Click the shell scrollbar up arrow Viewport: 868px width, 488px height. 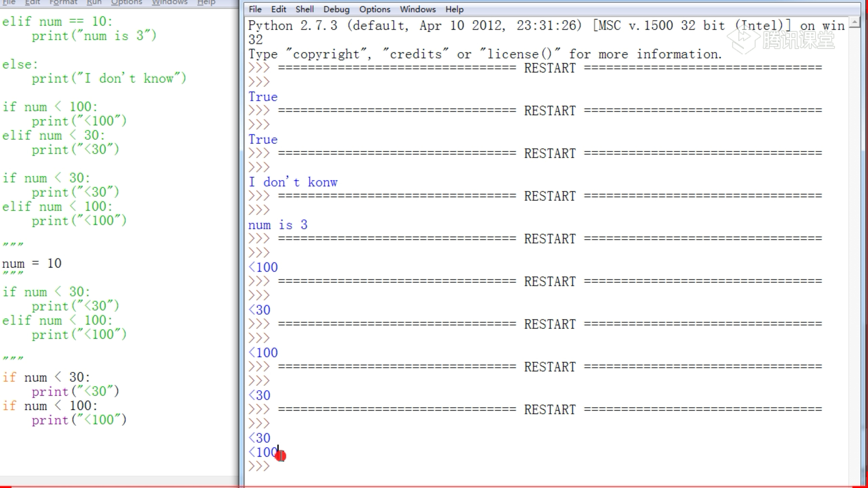854,22
